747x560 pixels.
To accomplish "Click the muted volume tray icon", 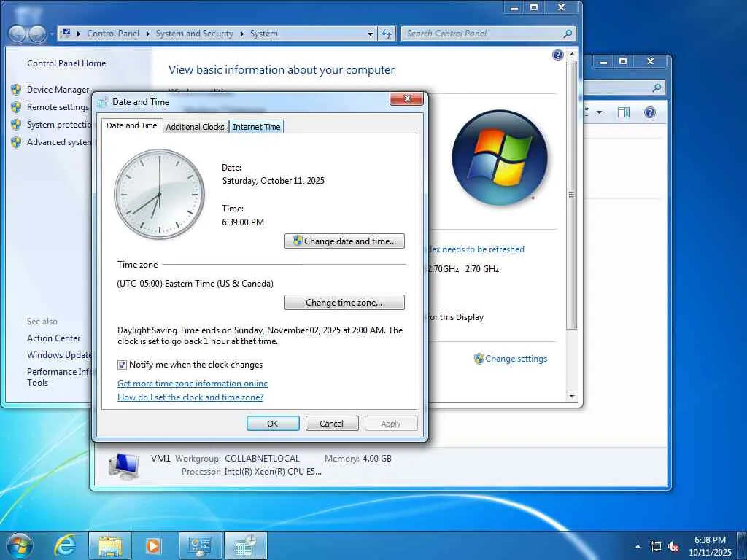I will [x=673, y=547].
